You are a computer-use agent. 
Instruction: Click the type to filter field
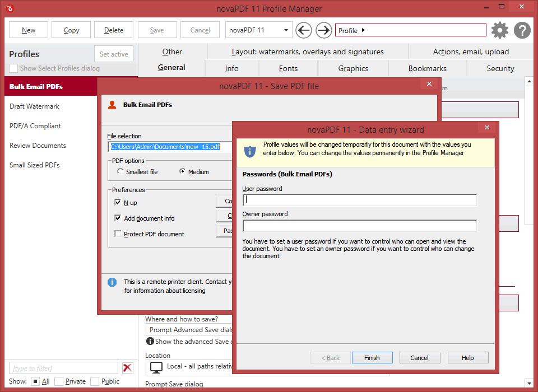(x=63, y=368)
